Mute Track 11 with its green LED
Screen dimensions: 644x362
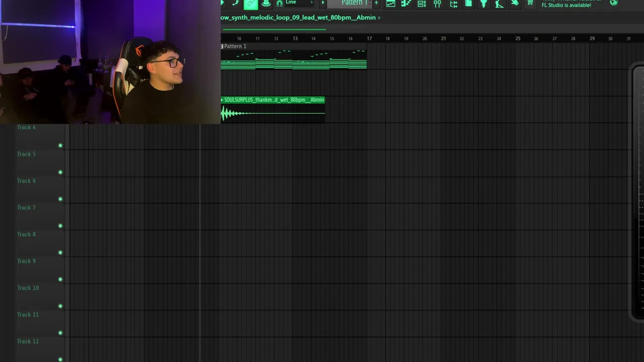pos(60,332)
